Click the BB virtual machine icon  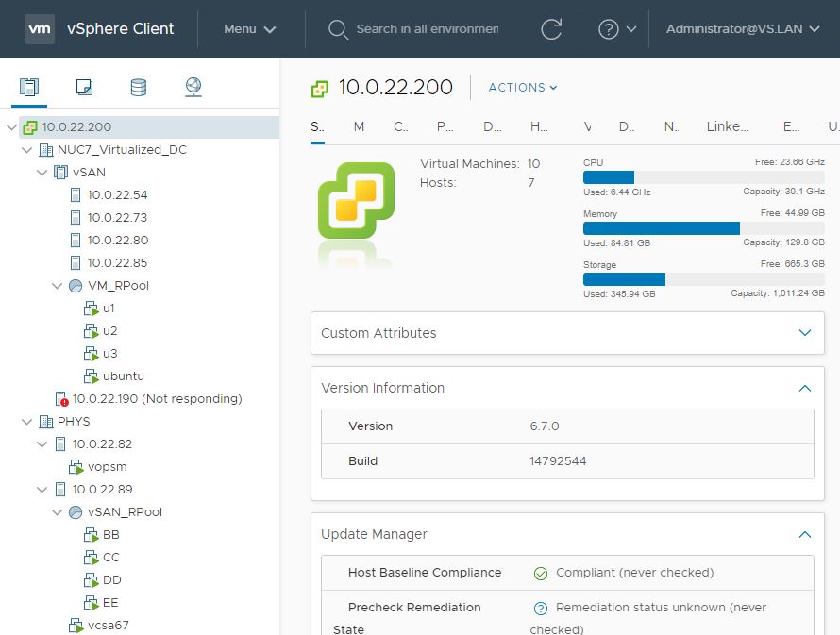[x=91, y=535]
